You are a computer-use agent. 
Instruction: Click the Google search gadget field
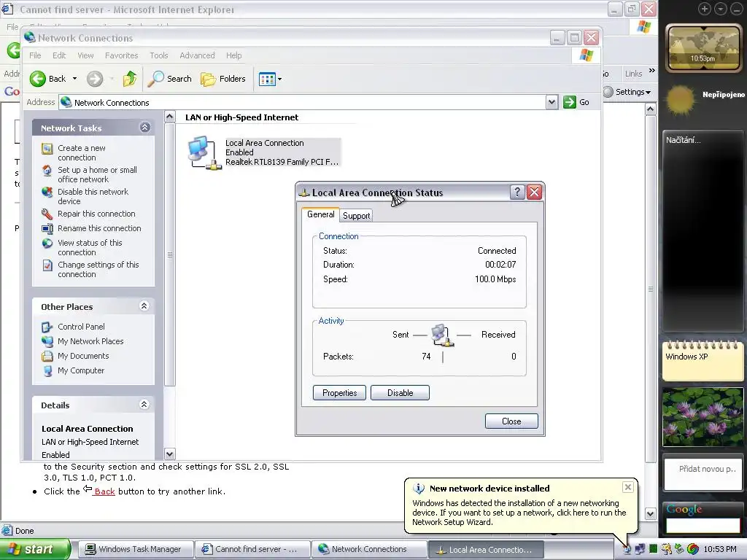(703, 525)
